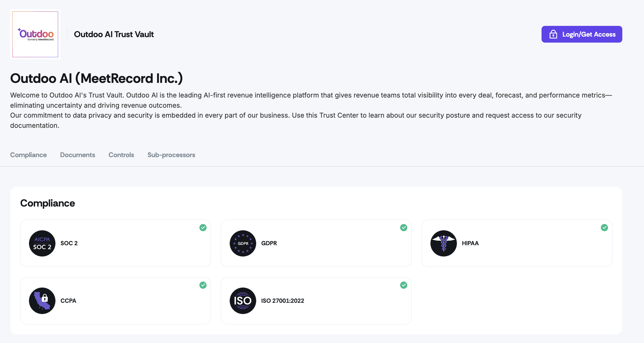644x343 pixels.
Task: Open the HIPAA compliance card label
Action: (x=470, y=243)
